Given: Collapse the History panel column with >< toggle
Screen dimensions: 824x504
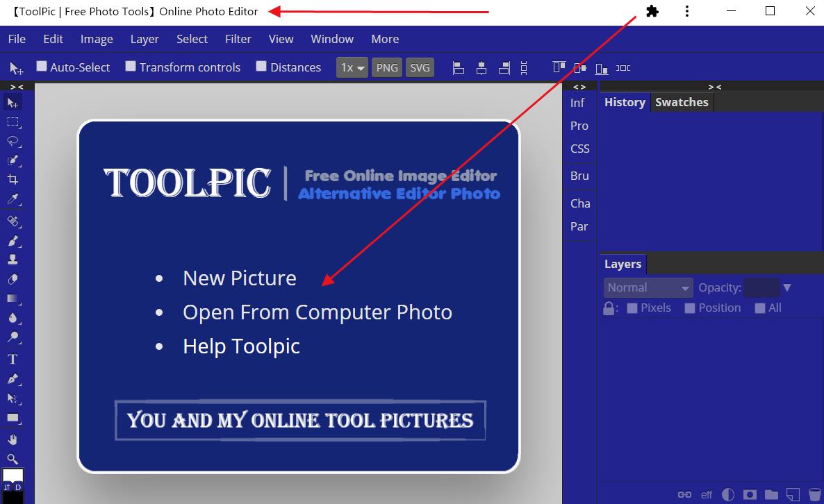Looking at the screenshot, I should (x=715, y=87).
